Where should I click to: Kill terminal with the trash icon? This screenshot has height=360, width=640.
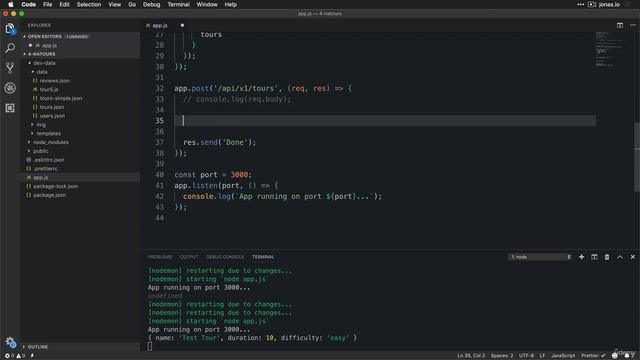coord(607,257)
